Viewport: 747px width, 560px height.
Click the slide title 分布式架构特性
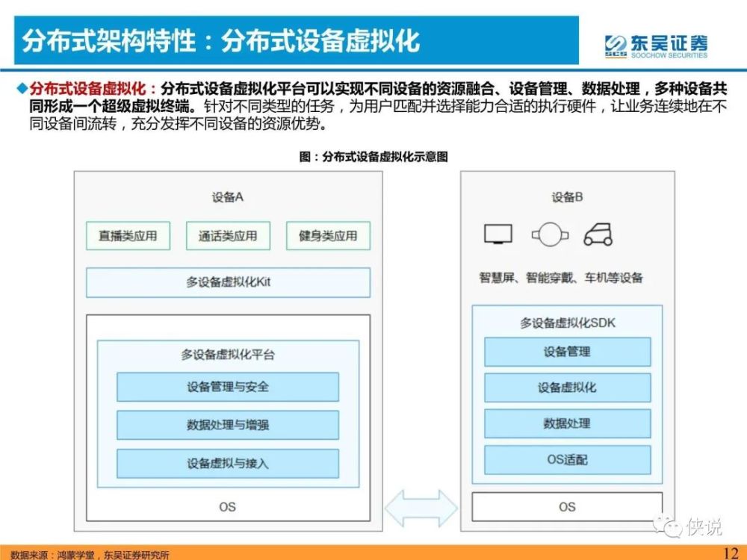point(109,40)
